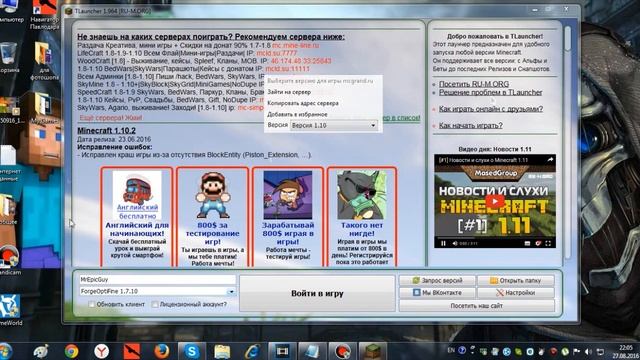
Task: Open the Minecraft 1.10.2 heading link
Action: [x=107, y=131]
